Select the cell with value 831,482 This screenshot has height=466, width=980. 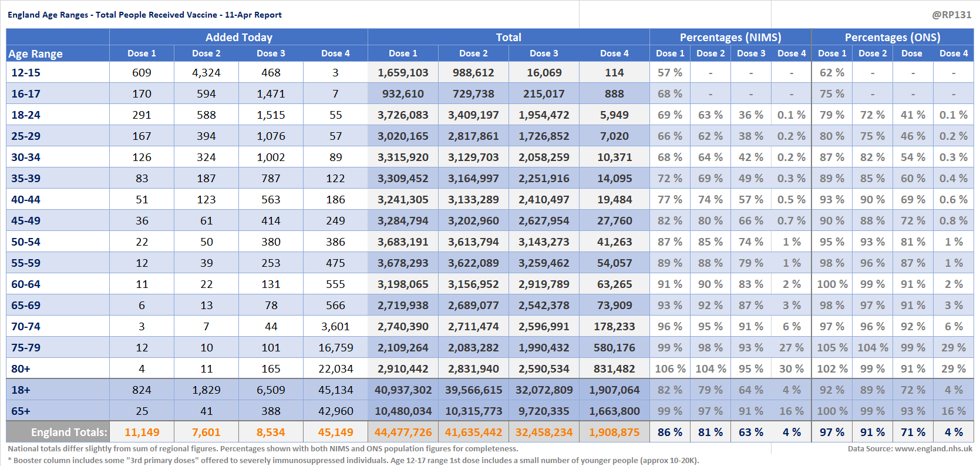(x=614, y=369)
